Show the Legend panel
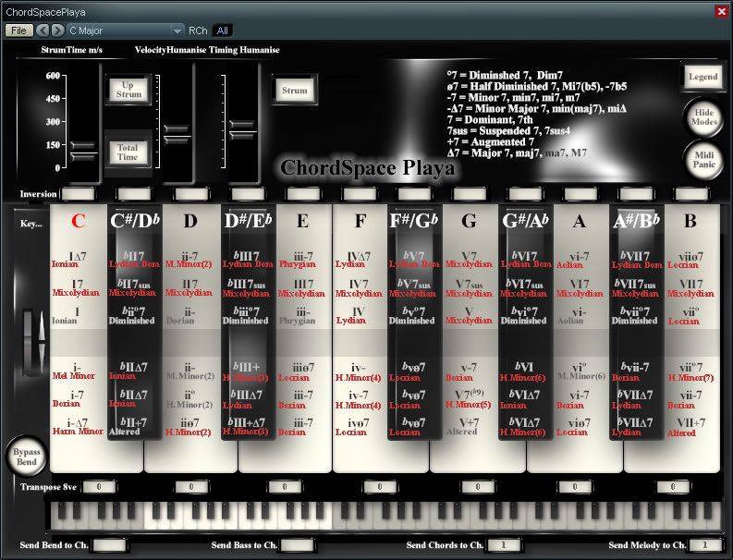Viewport: 733px width, 560px height. (x=702, y=77)
